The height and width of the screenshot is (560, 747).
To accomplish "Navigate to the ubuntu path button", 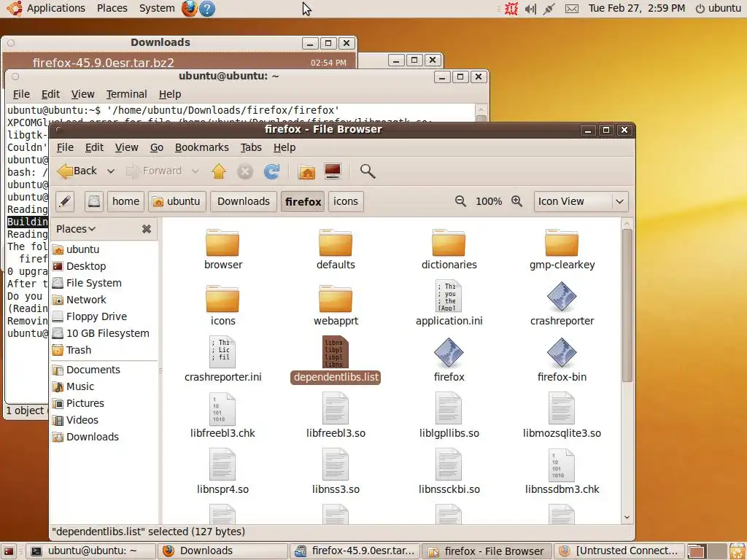I will 177,201.
